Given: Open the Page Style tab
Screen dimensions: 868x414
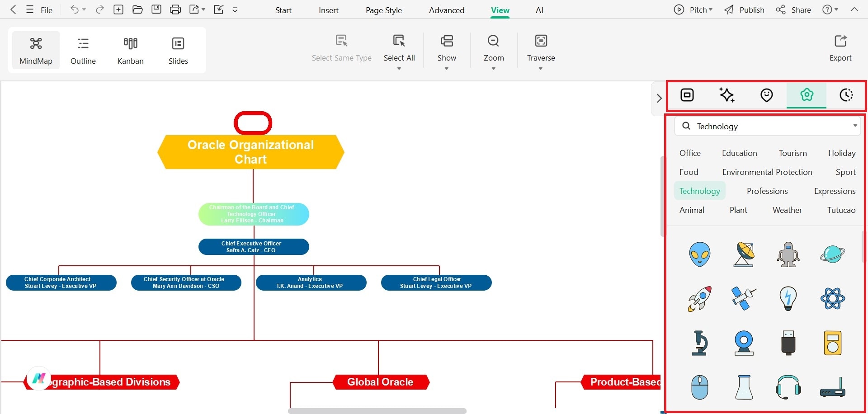Looking at the screenshot, I should coord(384,10).
